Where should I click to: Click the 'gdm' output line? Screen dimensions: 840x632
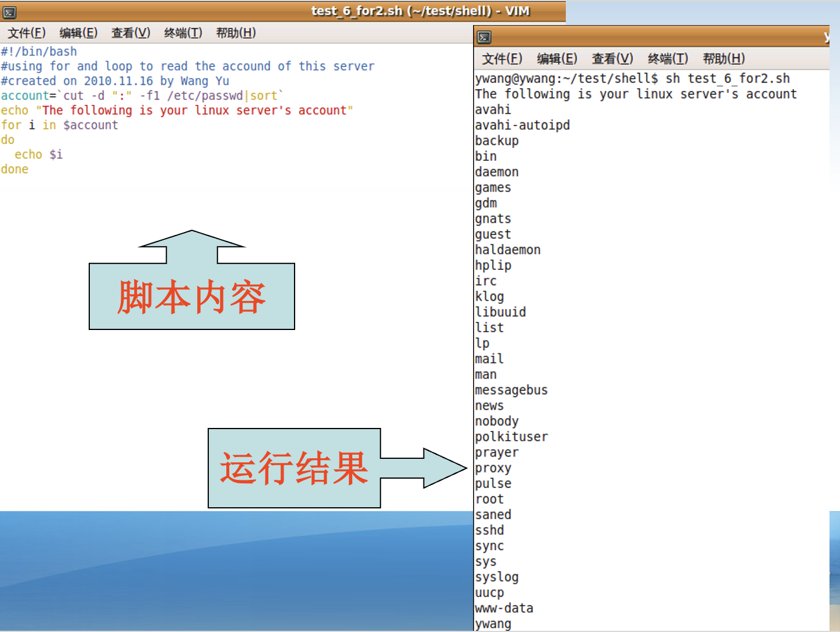pyautogui.click(x=486, y=203)
